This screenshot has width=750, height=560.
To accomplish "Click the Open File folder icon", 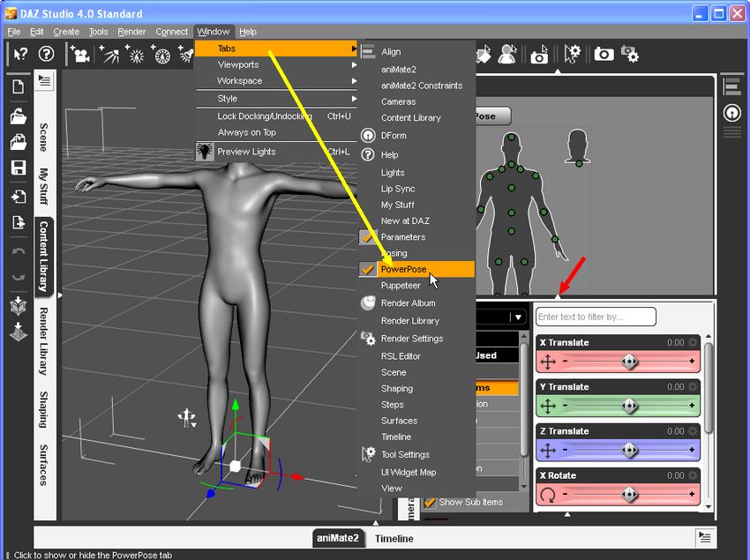I will click(19, 116).
